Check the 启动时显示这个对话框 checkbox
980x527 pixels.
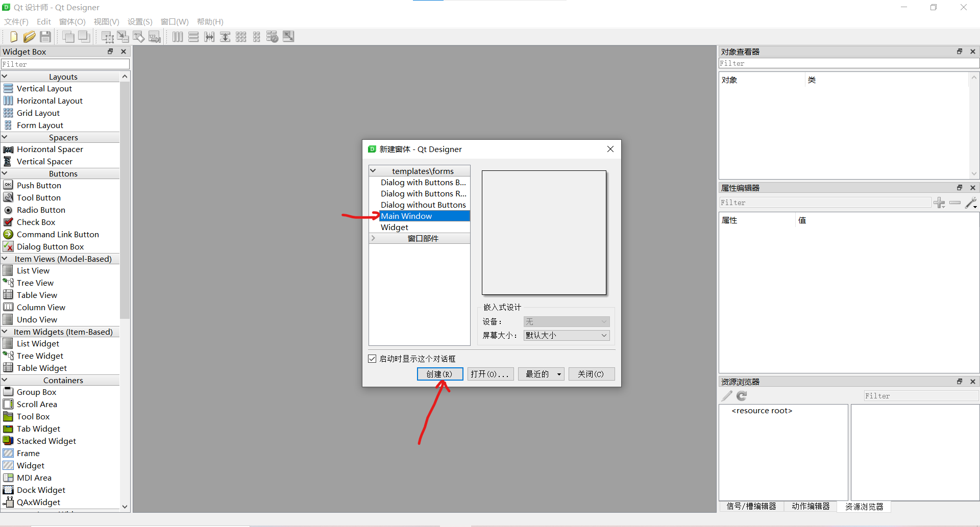[x=373, y=359]
